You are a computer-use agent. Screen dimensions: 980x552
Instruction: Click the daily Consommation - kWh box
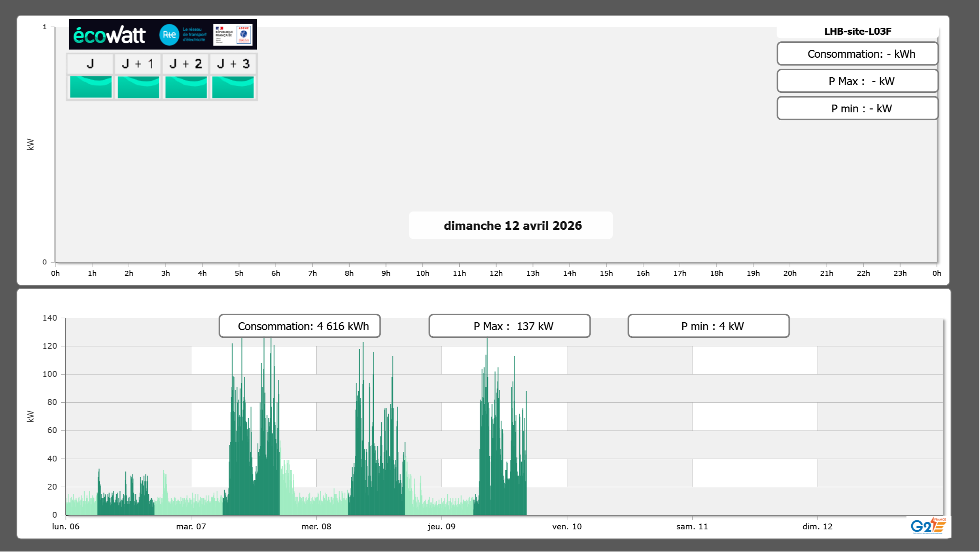tap(857, 54)
